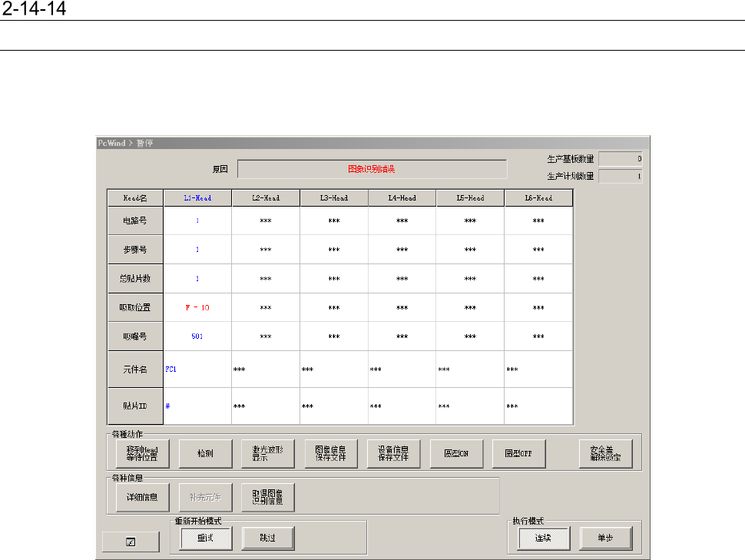Click L3-Head *** cell in 元件名 row

(334, 369)
